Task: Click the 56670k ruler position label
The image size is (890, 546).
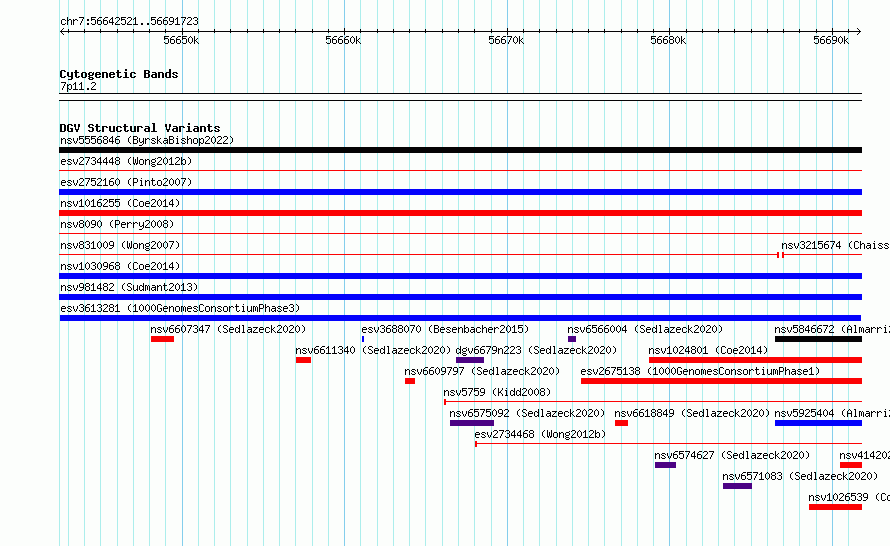Action: [506, 40]
